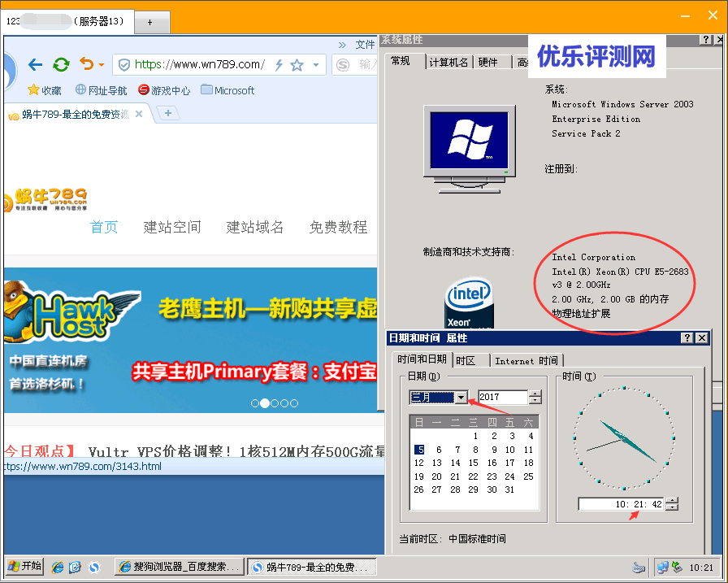Launch Sogou browser from quick launch
728x583 pixels.
pyautogui.click(x=94, y=568)
